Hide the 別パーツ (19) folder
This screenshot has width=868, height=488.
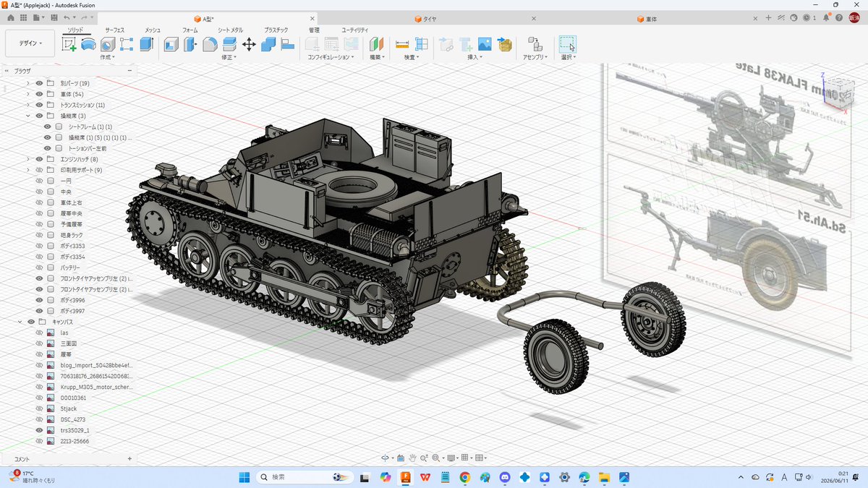[39, 83]
